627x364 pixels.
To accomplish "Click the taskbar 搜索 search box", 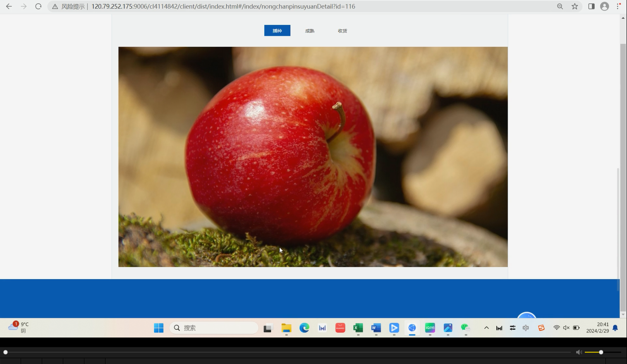I will (214, 328).
